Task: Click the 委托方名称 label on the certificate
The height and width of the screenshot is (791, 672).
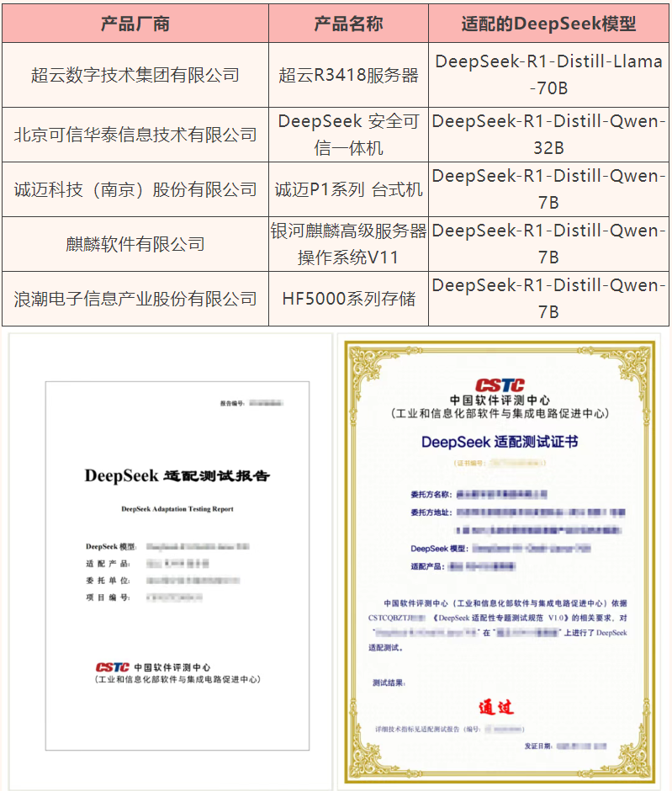Action: coord(431,495)
